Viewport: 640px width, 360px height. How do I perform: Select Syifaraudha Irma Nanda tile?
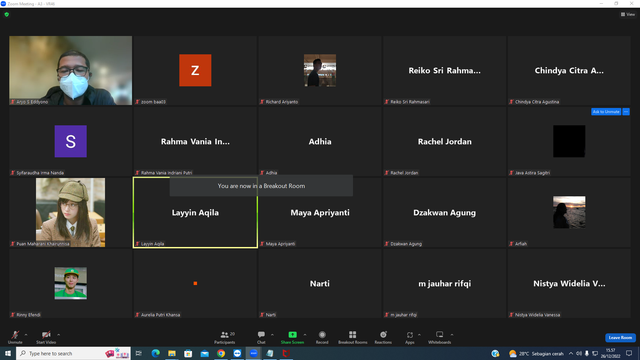(x=71, y=141)
